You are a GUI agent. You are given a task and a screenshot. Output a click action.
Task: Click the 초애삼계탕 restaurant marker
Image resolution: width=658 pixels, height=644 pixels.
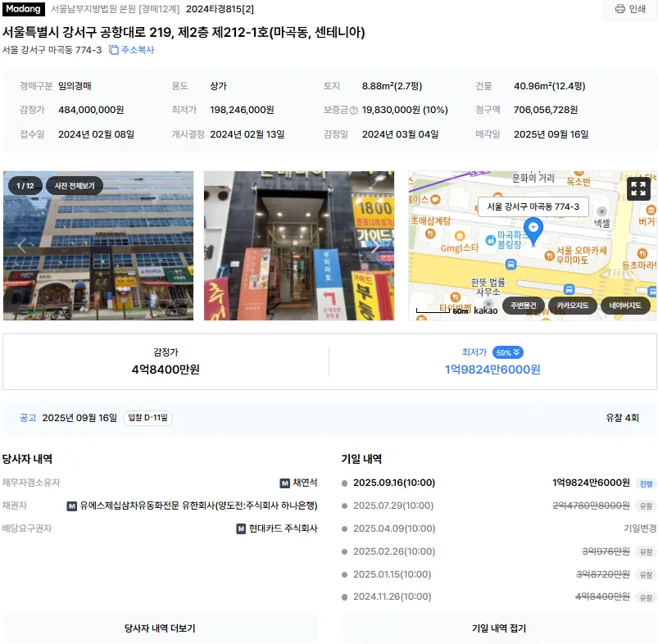(x=430, y=234)
